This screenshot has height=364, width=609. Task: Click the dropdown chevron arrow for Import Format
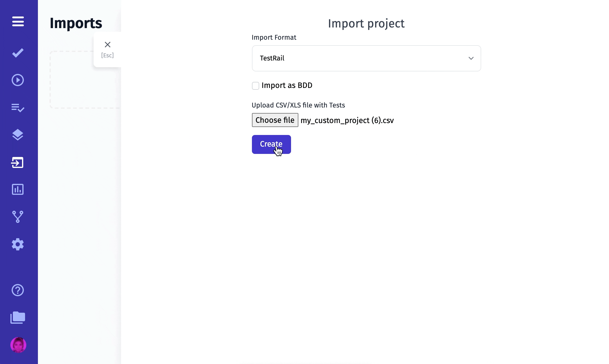[x=471, y=58]
